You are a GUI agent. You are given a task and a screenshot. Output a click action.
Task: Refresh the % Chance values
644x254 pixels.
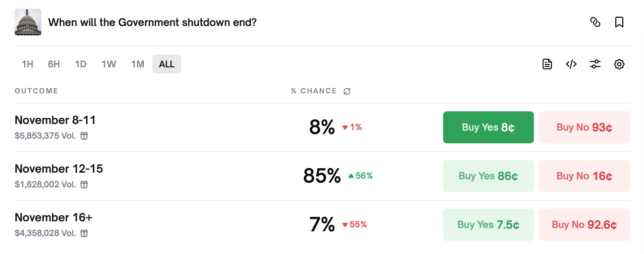tap(347, 91)
